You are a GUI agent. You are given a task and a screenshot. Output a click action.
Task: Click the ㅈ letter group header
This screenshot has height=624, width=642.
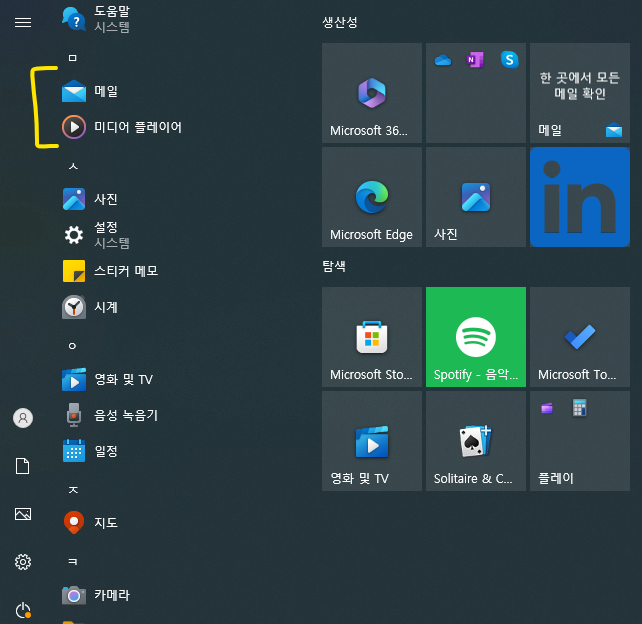(x=73, y=490)
